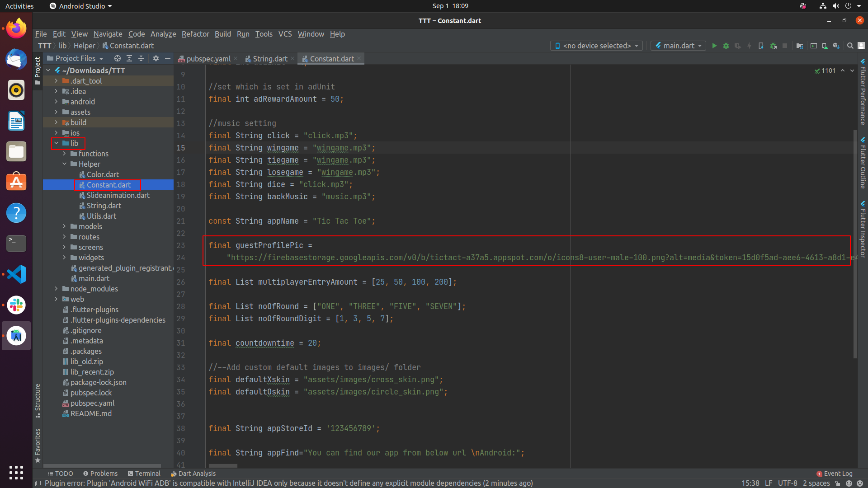The width and height of the screenshot is (868, 488).
Task: Open the Terminal tool window
Action: pyautogui.click(x=144, y=474)
